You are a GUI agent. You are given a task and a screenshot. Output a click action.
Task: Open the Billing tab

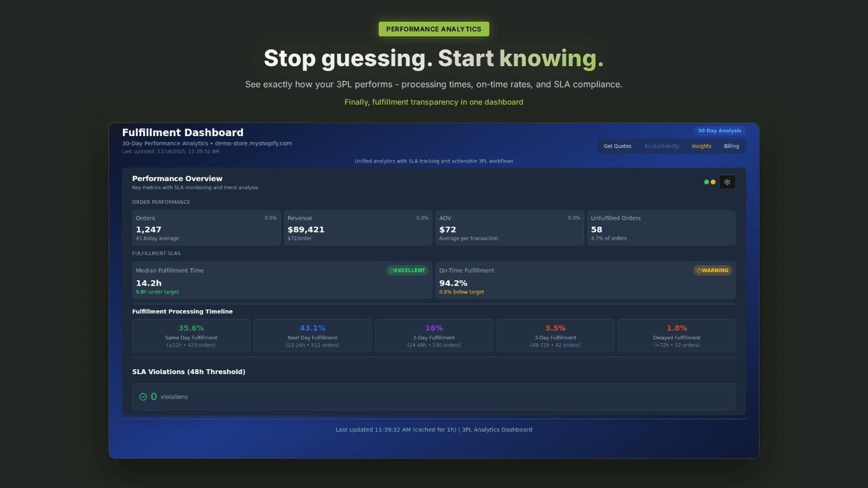point(731,146)
